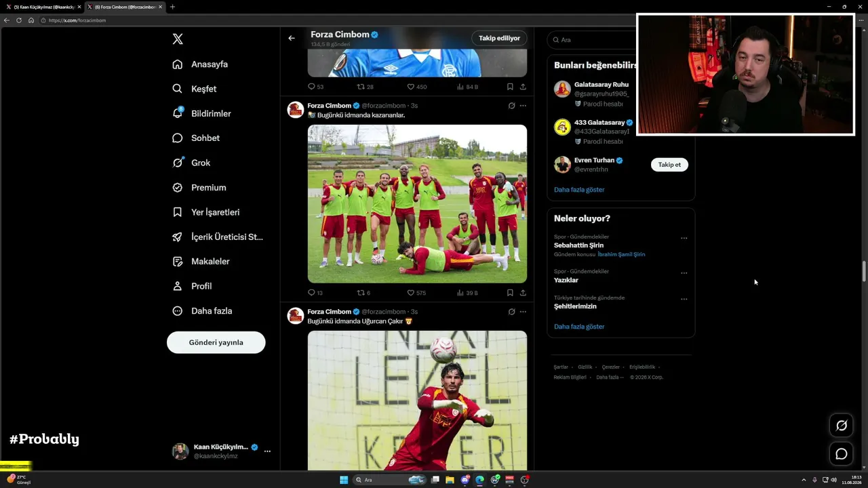Open the weather widget showing 27°C
The image size is (868, 488).
(x=19, y=479)
